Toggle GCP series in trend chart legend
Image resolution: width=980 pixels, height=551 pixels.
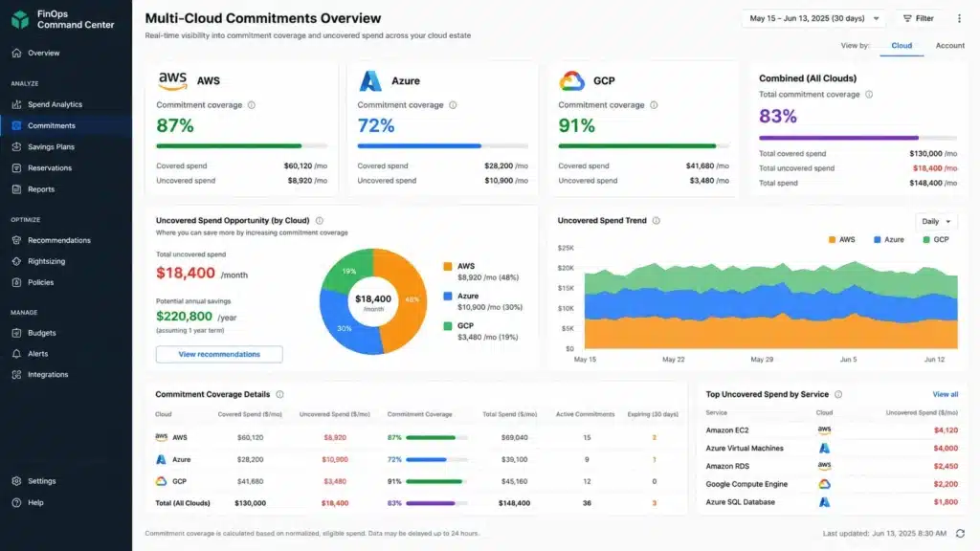pyautogui.click(x=936, y=240)
